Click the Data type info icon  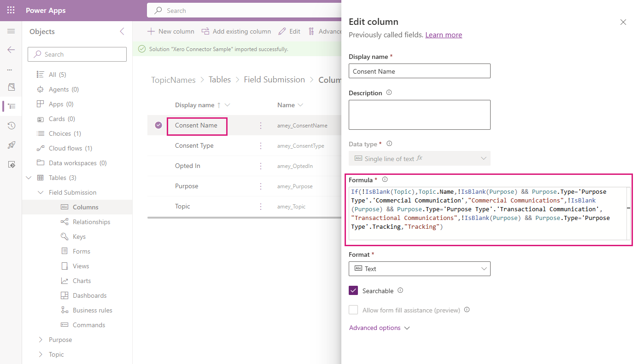coord(389,144)
